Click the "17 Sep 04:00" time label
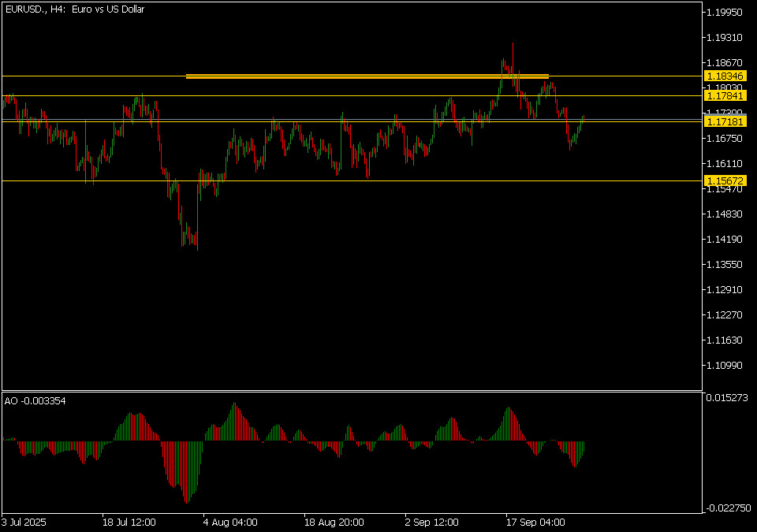This screenshot has width=757, height=532. (535, 523)
